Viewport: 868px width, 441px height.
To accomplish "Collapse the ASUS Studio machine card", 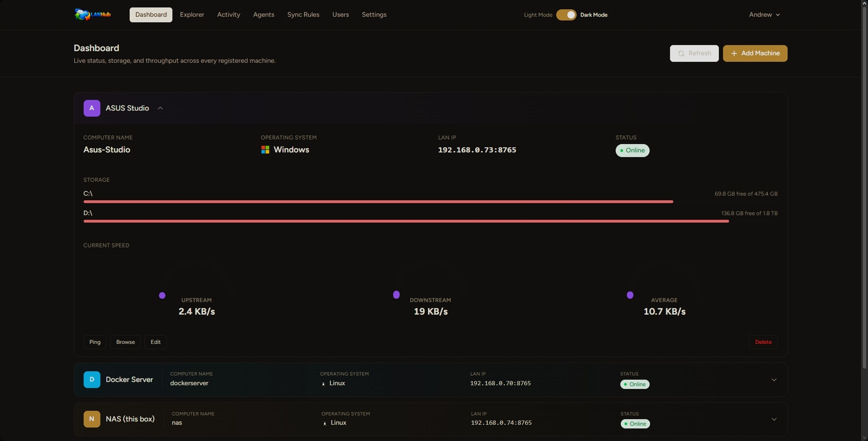I will (160, 108).
